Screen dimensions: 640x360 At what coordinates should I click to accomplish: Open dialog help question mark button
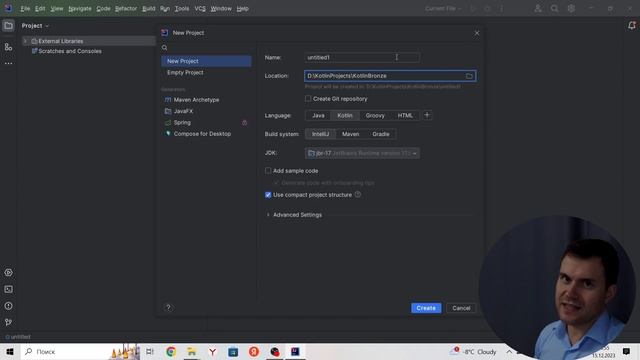168,307
